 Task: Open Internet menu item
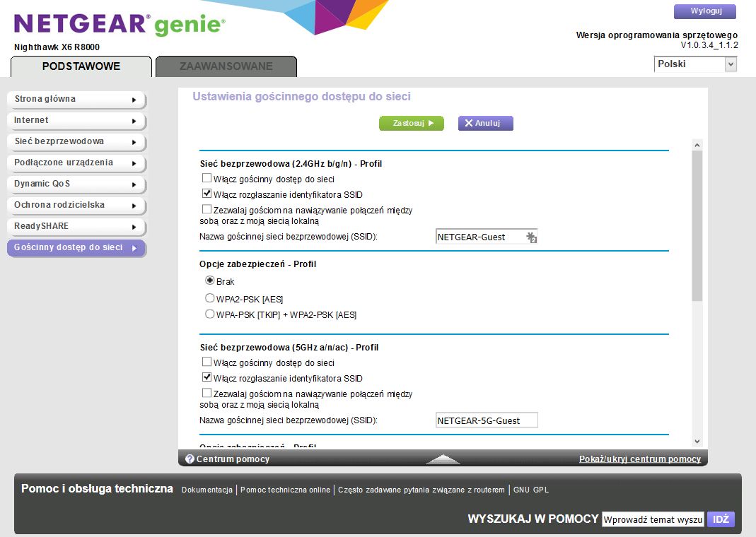(76, 121)
